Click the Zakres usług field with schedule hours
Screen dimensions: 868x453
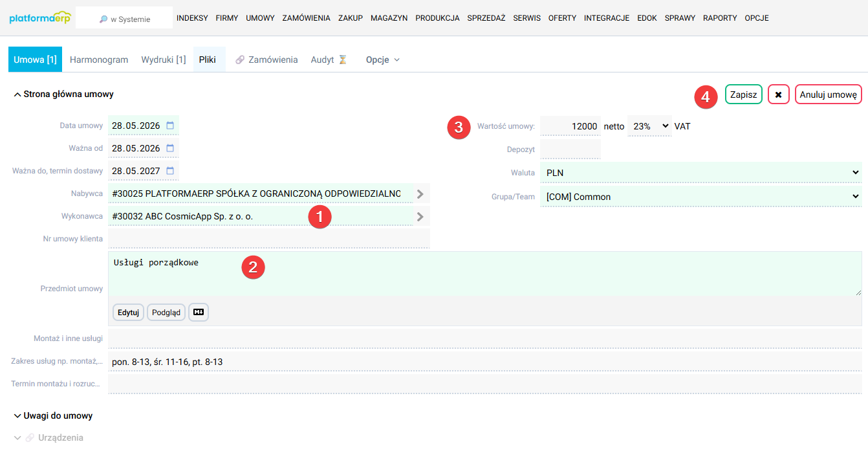coord(485,361)
